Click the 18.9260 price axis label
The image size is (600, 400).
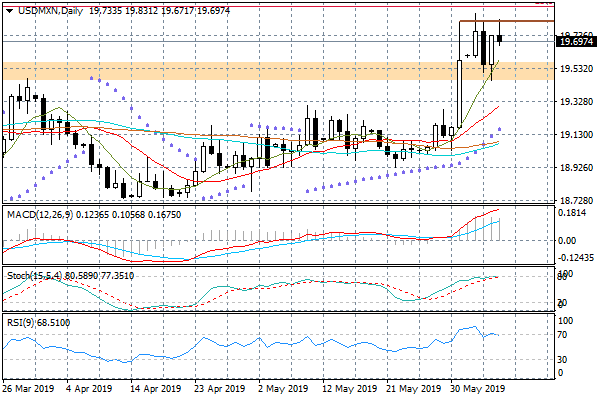coord(576,168)
